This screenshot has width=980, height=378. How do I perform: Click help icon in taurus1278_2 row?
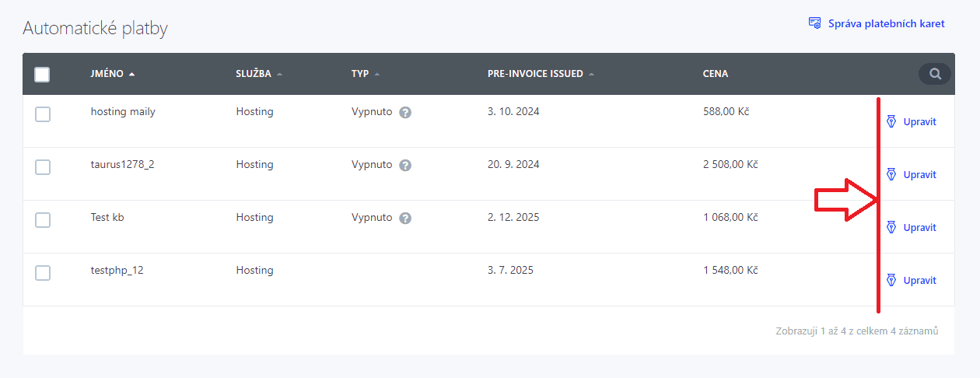pos(405,165)
